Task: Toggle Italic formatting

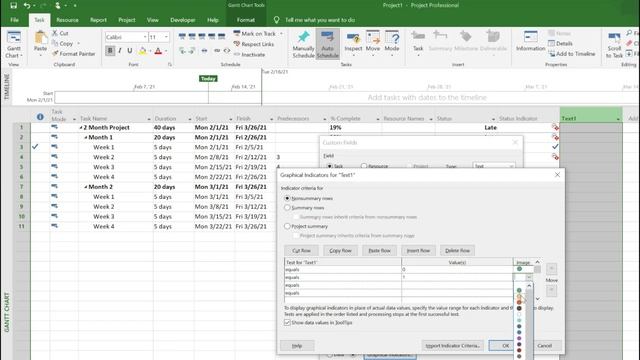Action: (120, 51)
